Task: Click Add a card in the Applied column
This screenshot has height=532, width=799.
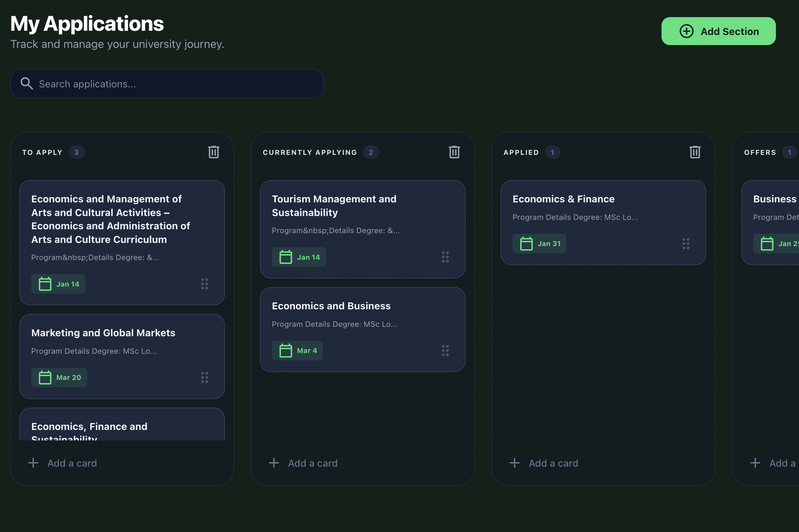Action: [544, 463]
